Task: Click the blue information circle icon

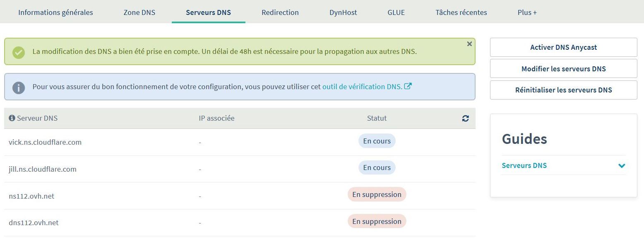Action: (x=19, y=87)
